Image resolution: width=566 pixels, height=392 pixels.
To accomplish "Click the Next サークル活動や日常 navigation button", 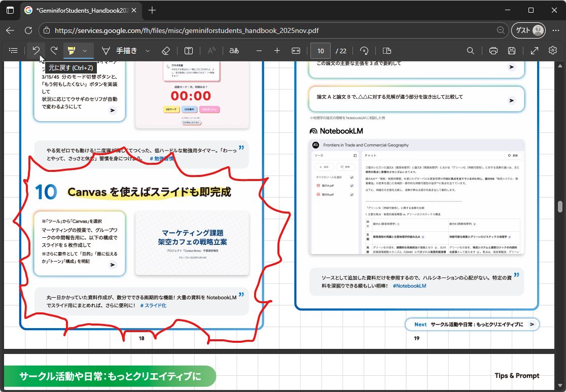I will coord(472,324).
